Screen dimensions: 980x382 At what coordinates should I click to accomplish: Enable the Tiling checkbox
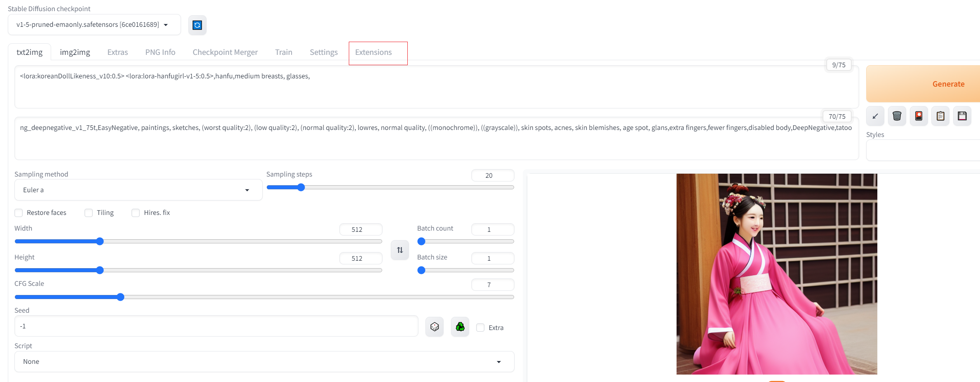(89, 213)
